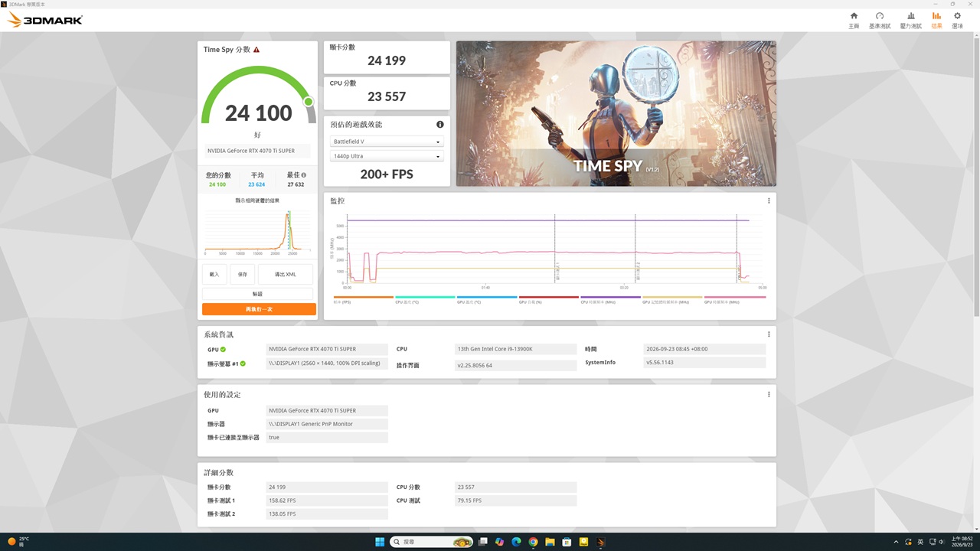
Task: Open the Battlefield V game dropdown
Action: (x=387, y=142)
